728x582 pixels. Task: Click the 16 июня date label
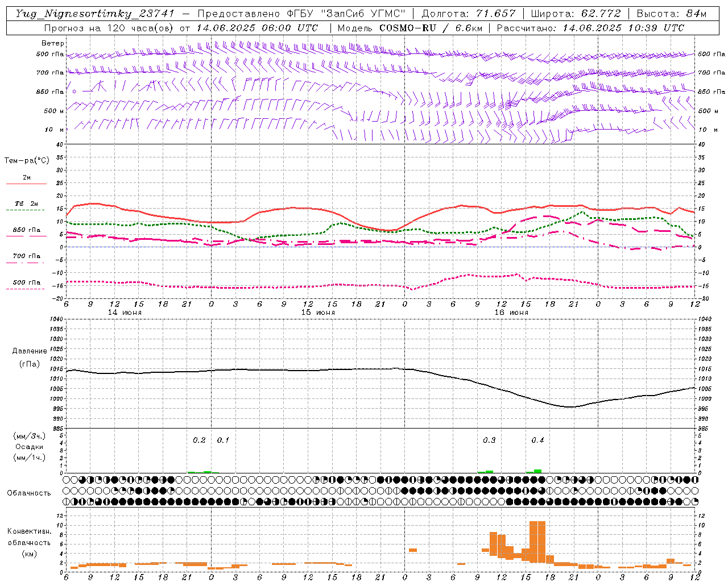(x=511, y=313)
